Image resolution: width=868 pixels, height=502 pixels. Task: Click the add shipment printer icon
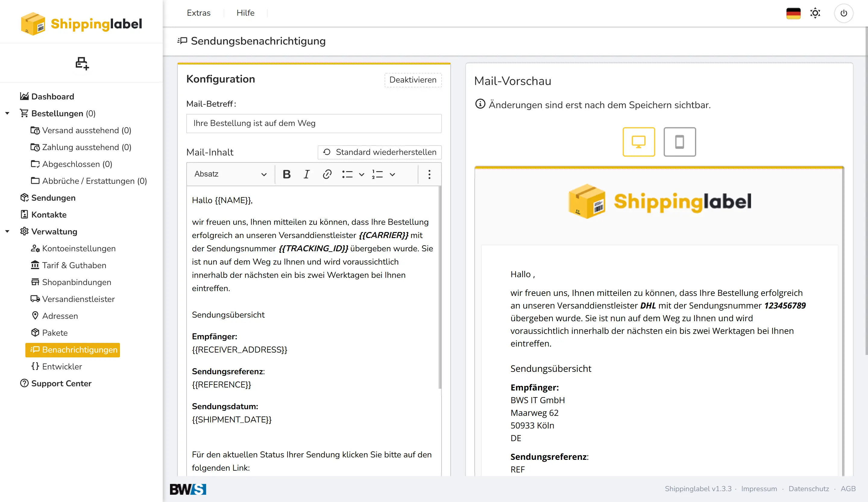pos(82,63)
